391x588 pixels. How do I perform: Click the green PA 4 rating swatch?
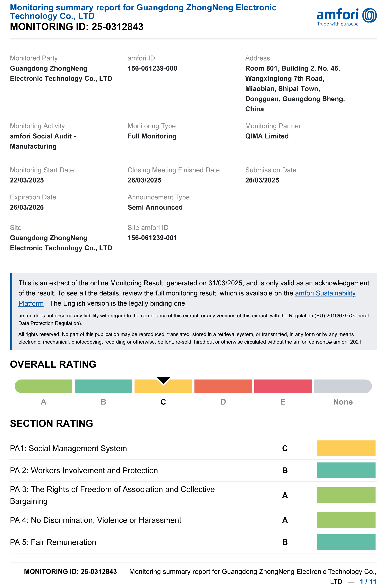(x=346, y=520)
